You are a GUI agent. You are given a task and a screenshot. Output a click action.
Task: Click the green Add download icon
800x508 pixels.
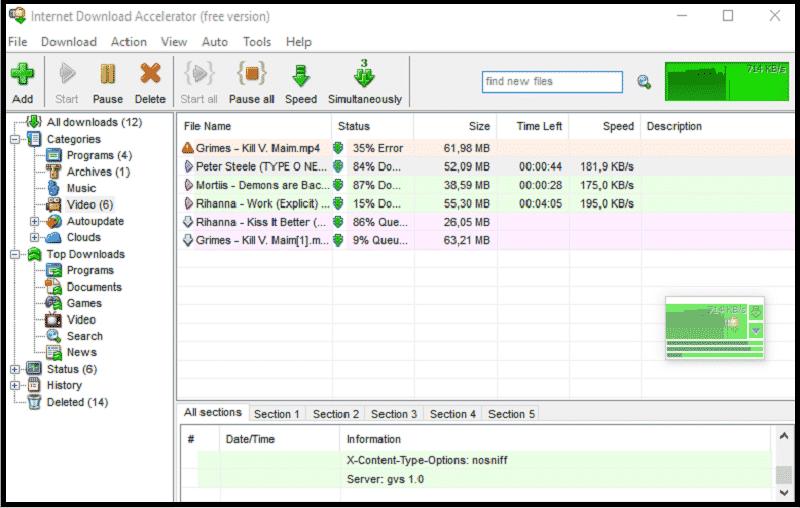22,74
